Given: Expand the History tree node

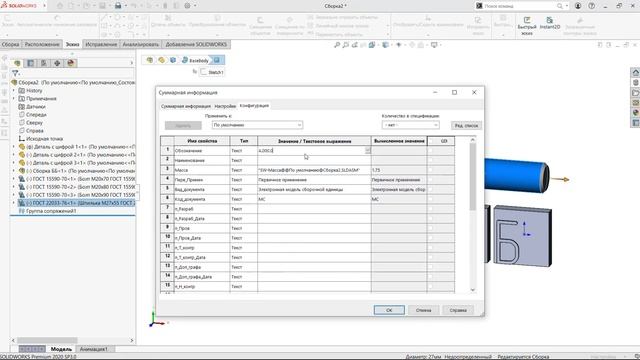Looking at the screenshot, I should point(13,91).
